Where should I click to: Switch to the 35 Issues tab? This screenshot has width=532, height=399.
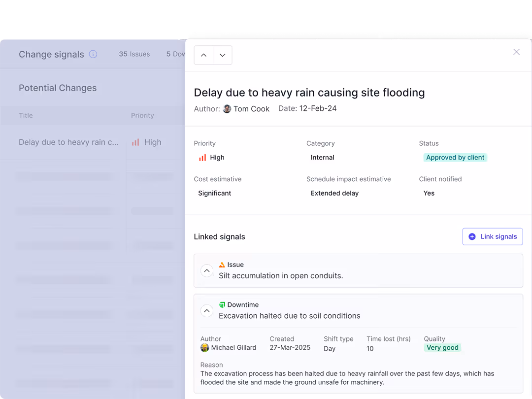pyautogui.click(x=134, y=54)
